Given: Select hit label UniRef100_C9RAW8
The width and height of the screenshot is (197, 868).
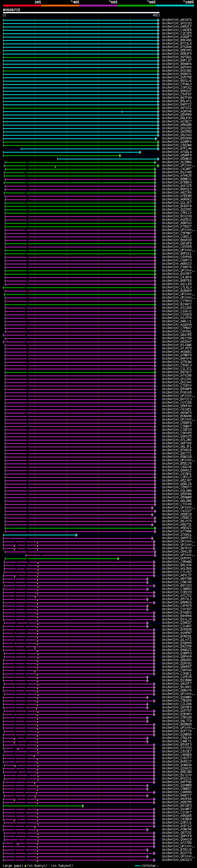Looking at the screenshot, I should [176, 562].
